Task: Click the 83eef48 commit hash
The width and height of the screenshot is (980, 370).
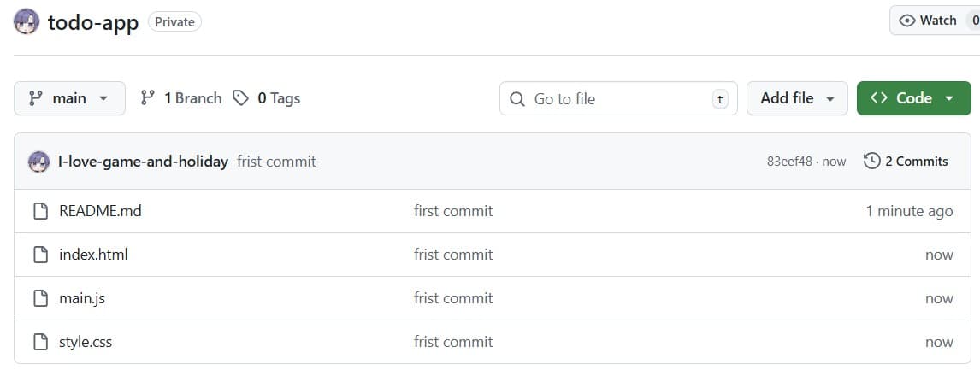Action: 789,161
